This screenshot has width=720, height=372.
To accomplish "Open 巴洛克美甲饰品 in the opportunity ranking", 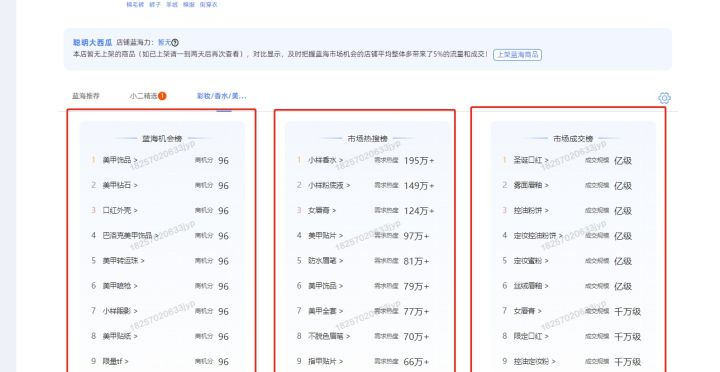I will point(130,236).
